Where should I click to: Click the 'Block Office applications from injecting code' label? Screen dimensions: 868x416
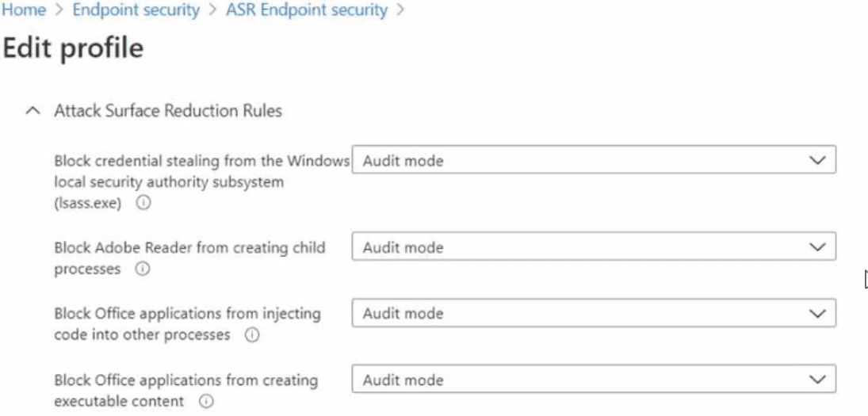[x=187, y=314]
